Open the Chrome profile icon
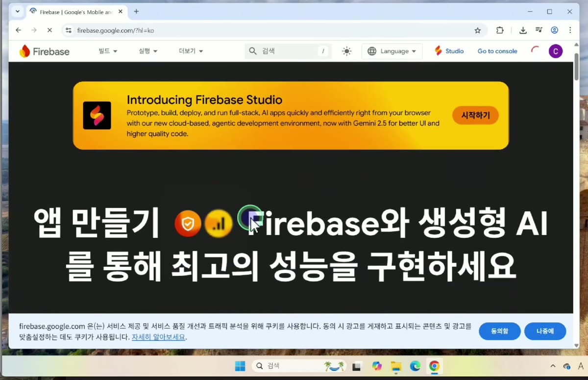 coord(555,30)
